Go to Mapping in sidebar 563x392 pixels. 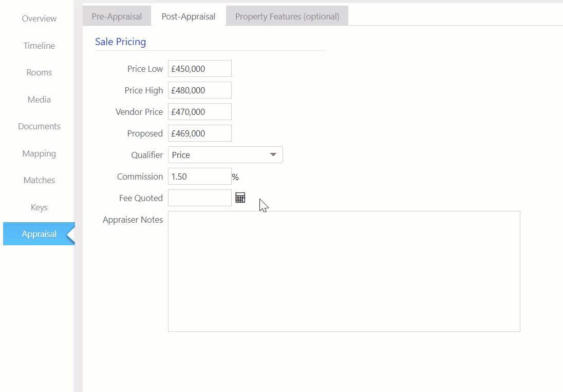tap(39, 153)
